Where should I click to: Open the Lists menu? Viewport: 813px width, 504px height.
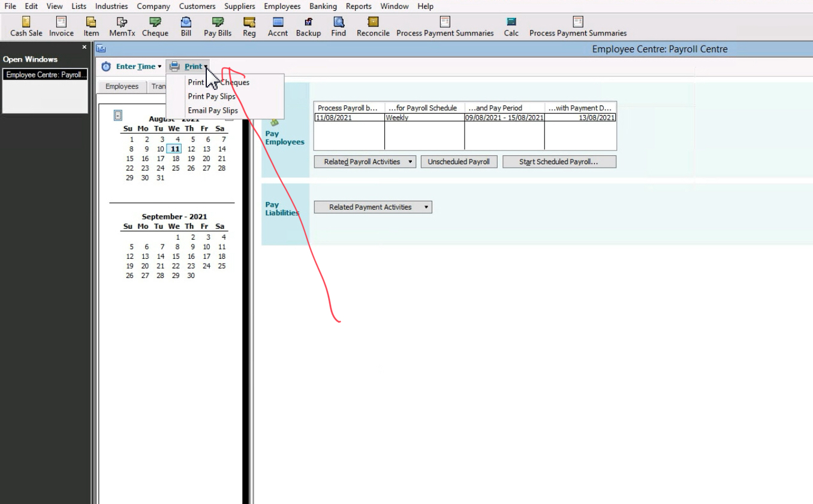click(x=79, y=6)
